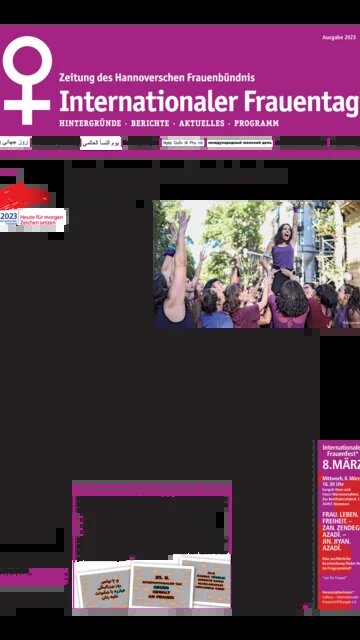Screen dimensions: 360x640
Task: Click the '16.30 Uhr' time in the ad
Action: click(x=333, y=484)
